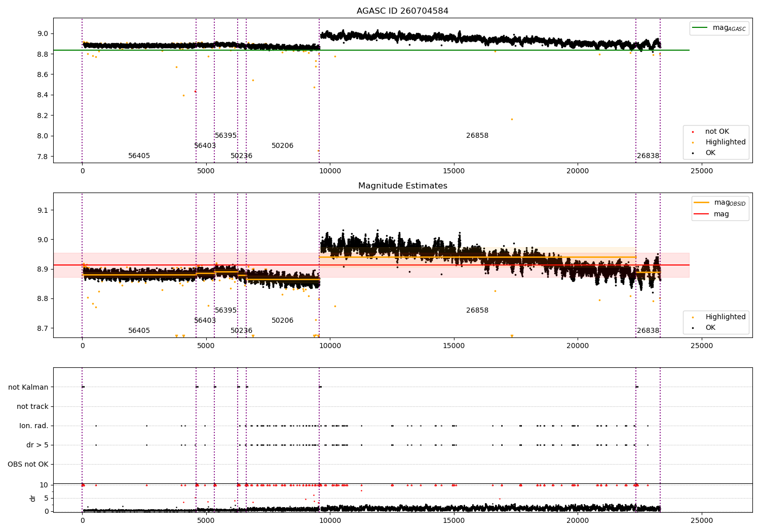
Task: Click the 'not track' axis label
Action: 32,407
